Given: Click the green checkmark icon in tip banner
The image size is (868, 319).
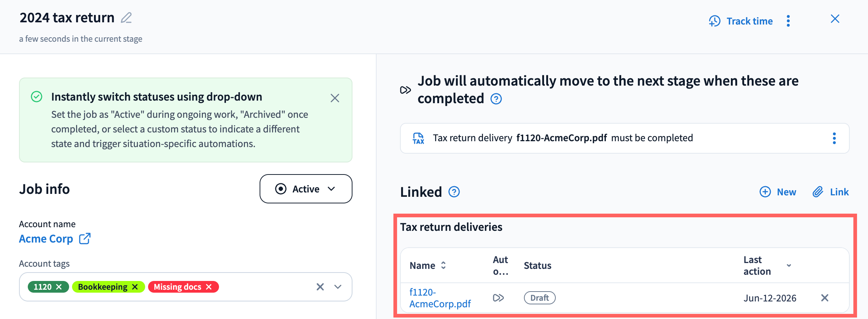Looking at the screenshot, I should [x=37, y=97].
